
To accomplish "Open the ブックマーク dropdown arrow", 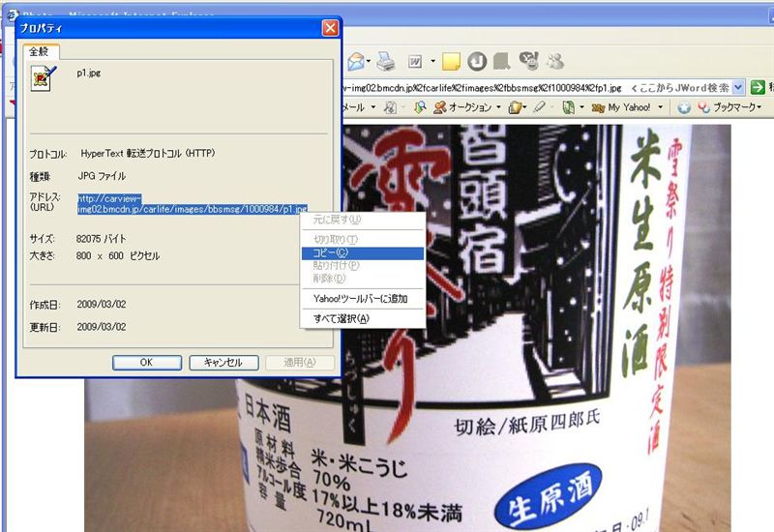I will (x=759, y=107).
